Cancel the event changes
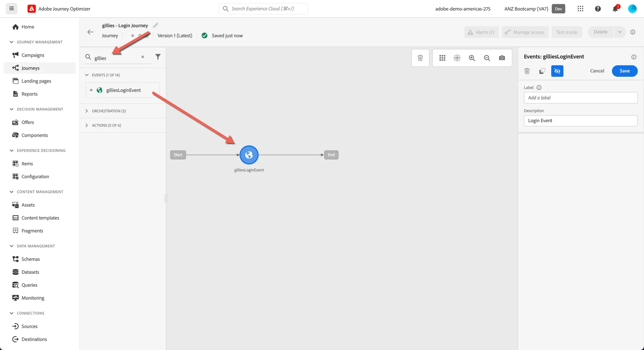The height and width of the screenshot is (350, 644). [597, 71]
